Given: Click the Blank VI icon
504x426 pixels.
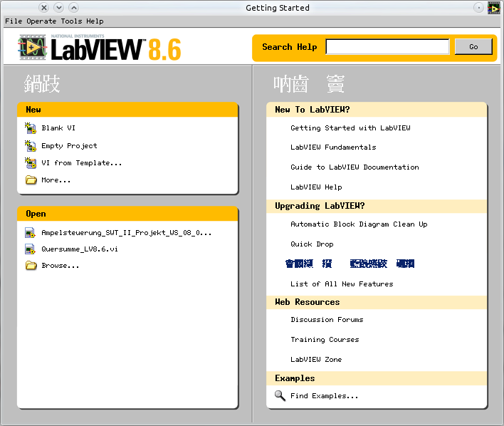Looking at the screenshot, I should [x=31, y=128].
